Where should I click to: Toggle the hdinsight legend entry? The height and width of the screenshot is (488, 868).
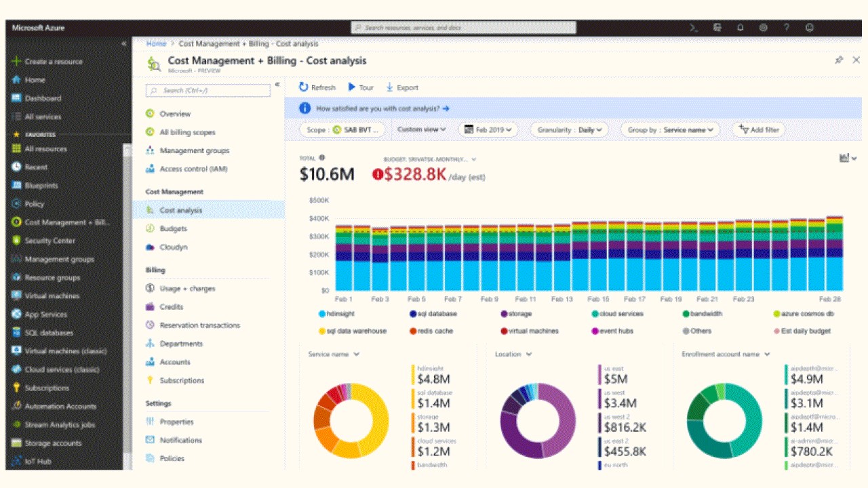(337, 314)
